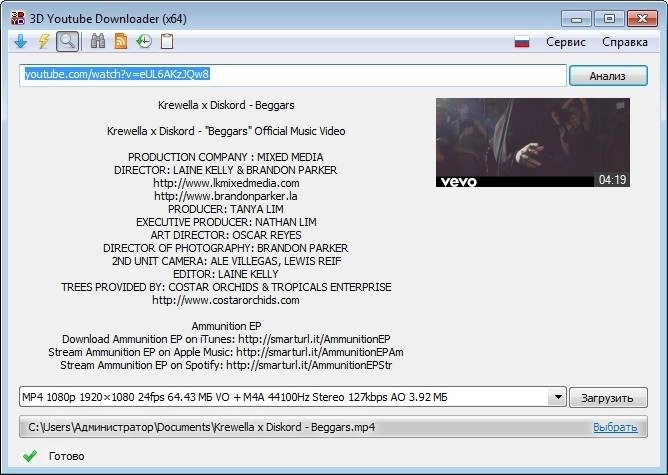
Task: Click the blue download arrow toolbar icon
Action: tap(20, 42)
